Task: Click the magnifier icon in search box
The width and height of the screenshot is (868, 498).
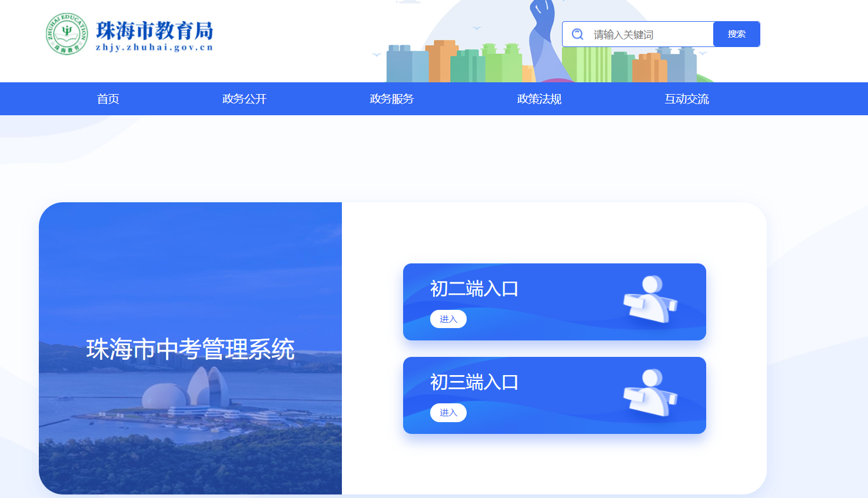Action: 578,34
